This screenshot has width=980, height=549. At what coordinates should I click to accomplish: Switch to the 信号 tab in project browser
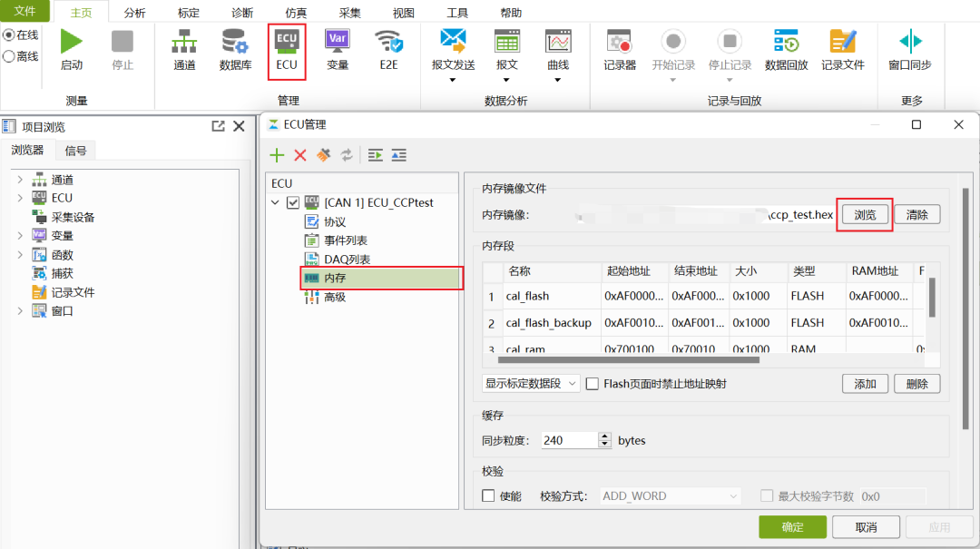[75, 151]
